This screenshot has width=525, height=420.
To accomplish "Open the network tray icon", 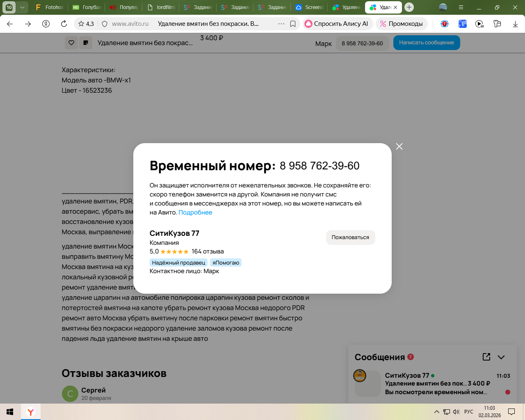I will [447, 412].
